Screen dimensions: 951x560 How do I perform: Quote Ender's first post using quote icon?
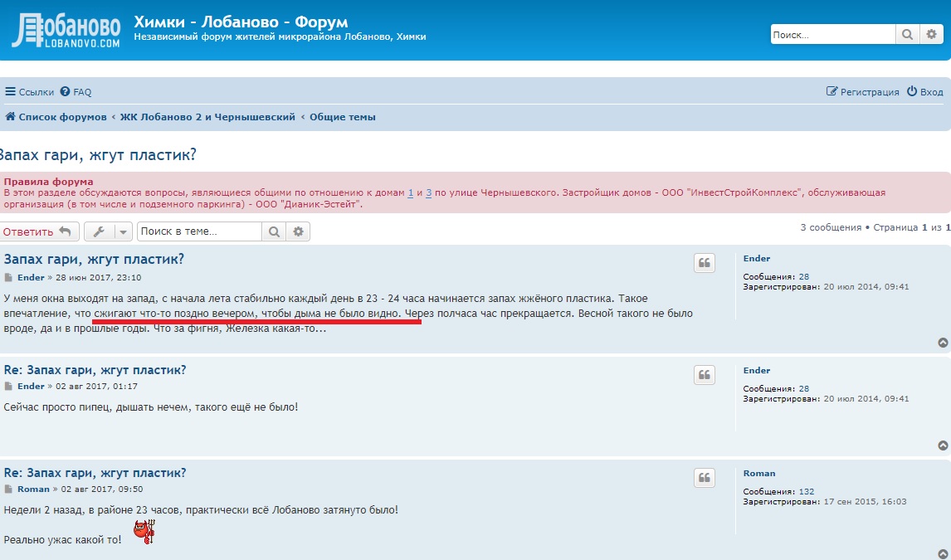click(x=705, y=264)
